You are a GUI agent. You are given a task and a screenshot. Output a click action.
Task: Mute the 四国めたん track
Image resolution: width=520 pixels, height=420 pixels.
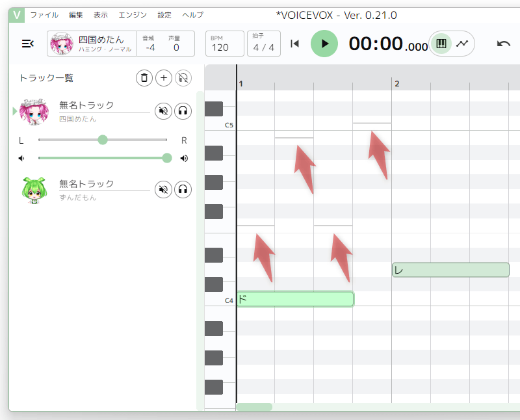pos(163,111)
